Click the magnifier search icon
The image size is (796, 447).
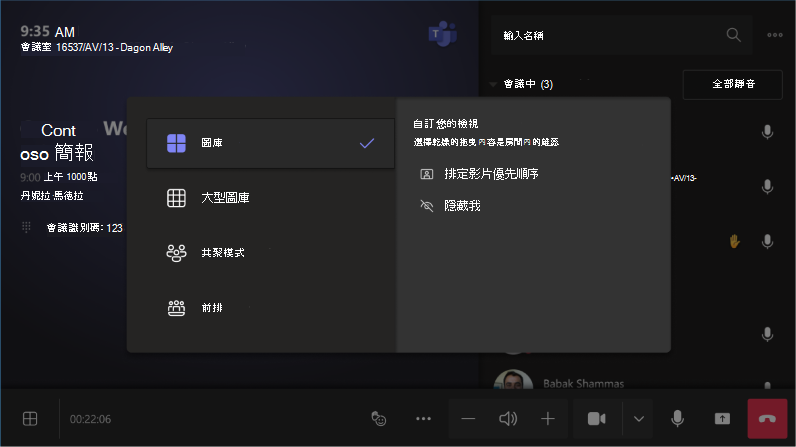click(733, 35)
